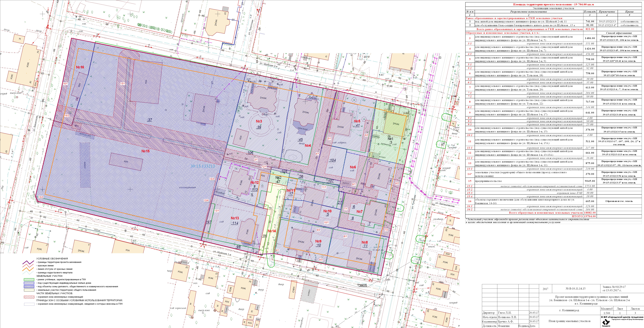Click the orange setback line legend symbol
644x328 pixels.
[28, 269]
